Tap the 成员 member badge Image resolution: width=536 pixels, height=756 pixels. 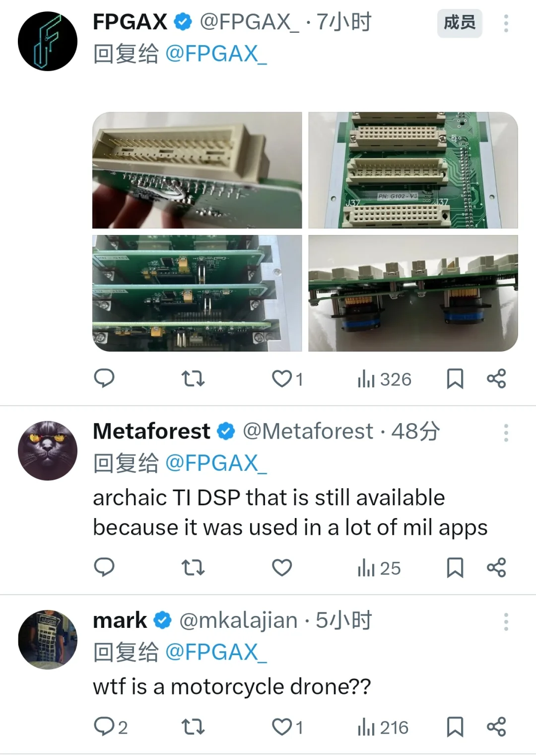point(459,23)
